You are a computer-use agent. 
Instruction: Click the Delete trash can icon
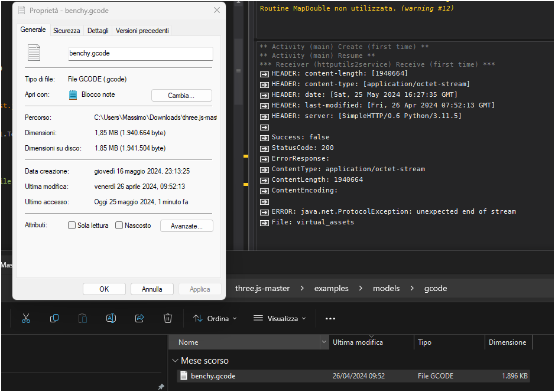pos(168,318)
